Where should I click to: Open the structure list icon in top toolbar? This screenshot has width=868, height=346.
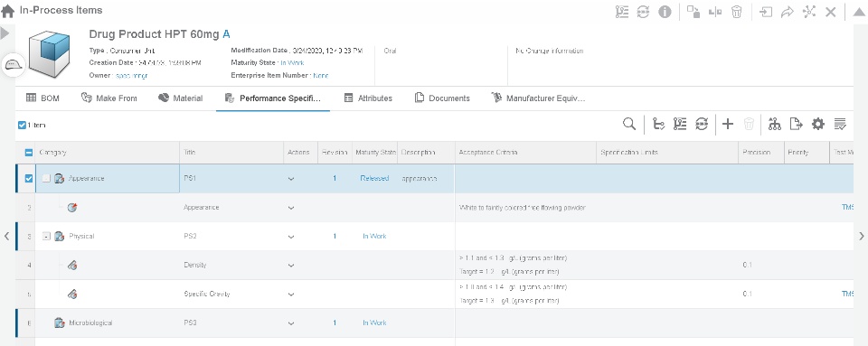pyautogui.click(x=622, y=12)
